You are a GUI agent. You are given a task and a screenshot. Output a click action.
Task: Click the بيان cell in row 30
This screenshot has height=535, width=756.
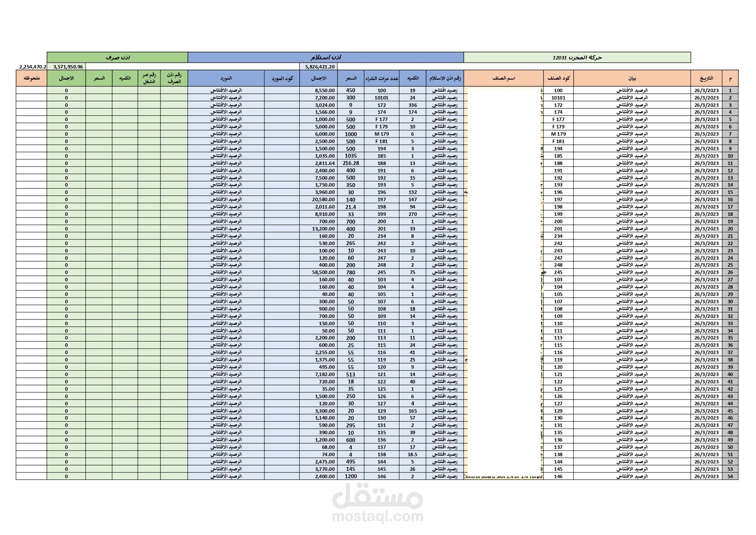pyautogui.click(x=632, y=302)
